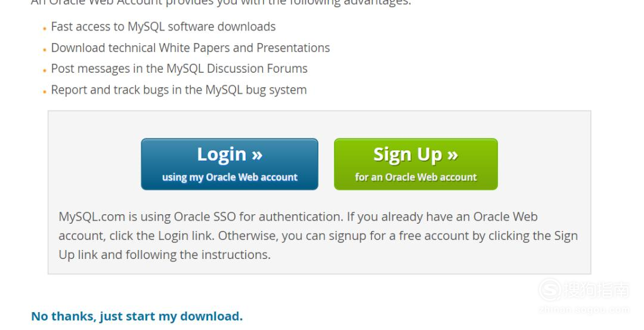Click the Oracle SSO authentication paragraph
Viewport: 644px width, 330px height.
coord(318,236)
